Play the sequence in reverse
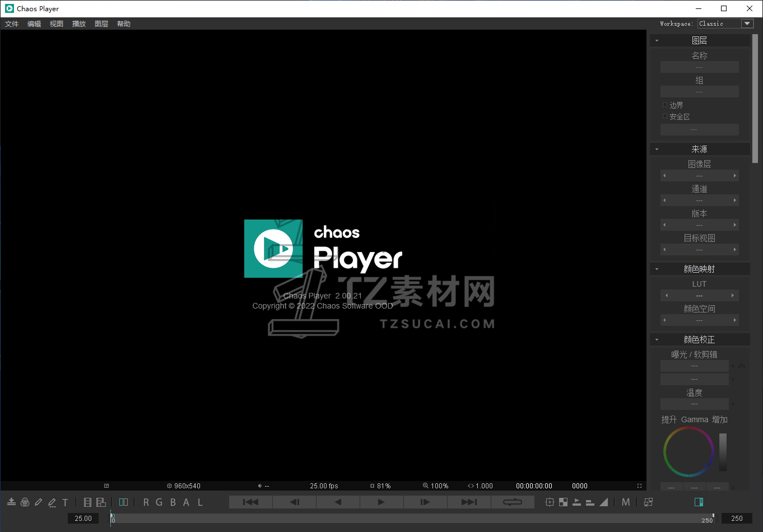 tap(338, 502)
